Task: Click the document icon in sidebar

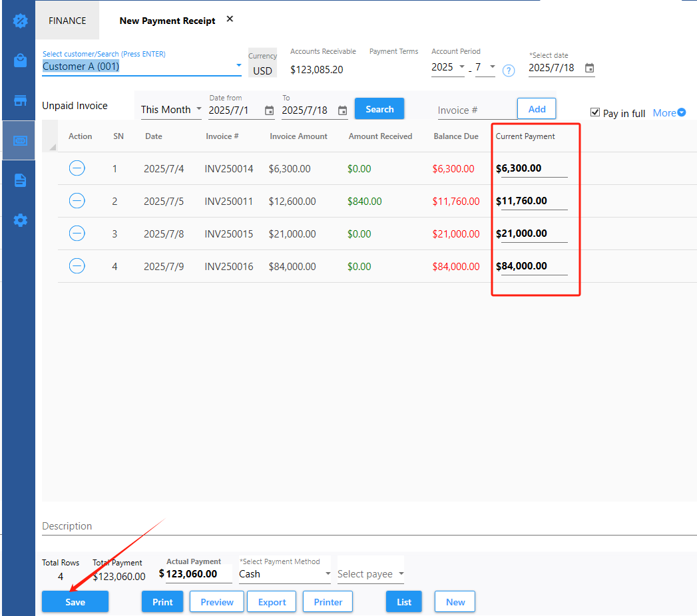Action: tap(20, 180)
